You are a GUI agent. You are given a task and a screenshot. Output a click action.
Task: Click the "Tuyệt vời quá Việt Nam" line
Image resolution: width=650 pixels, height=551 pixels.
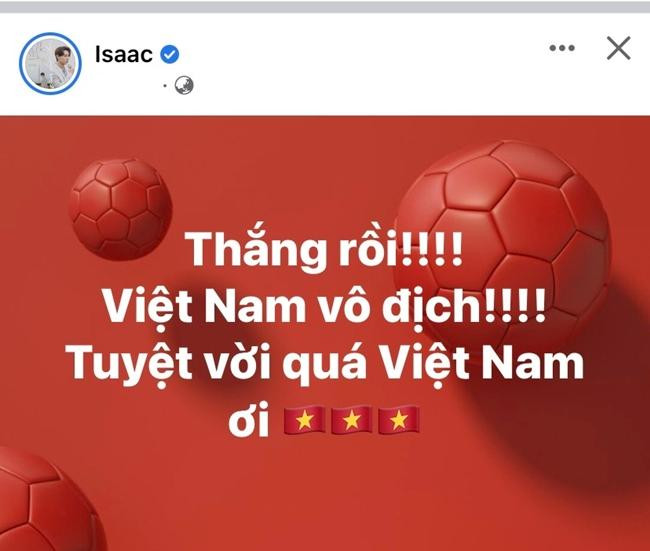324,364
